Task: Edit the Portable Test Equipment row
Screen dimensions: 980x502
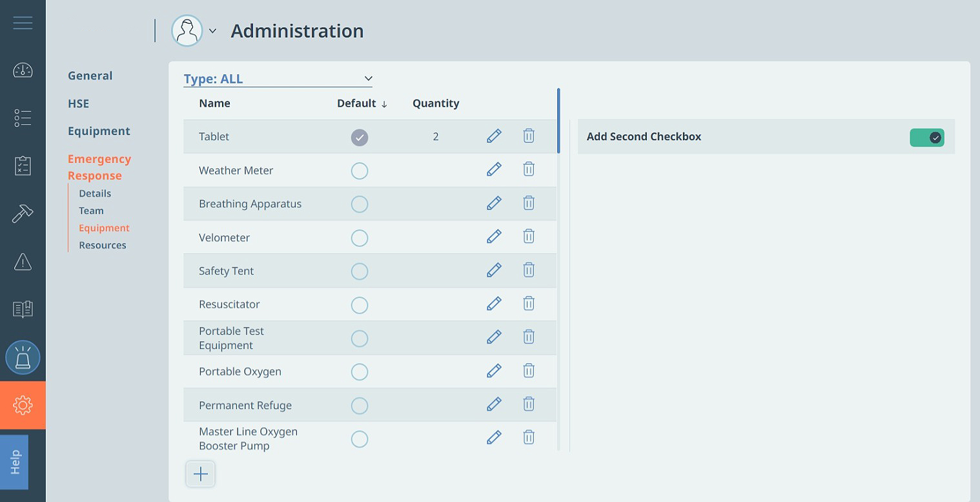Action: pyautogui.click(x=494, y=337)
